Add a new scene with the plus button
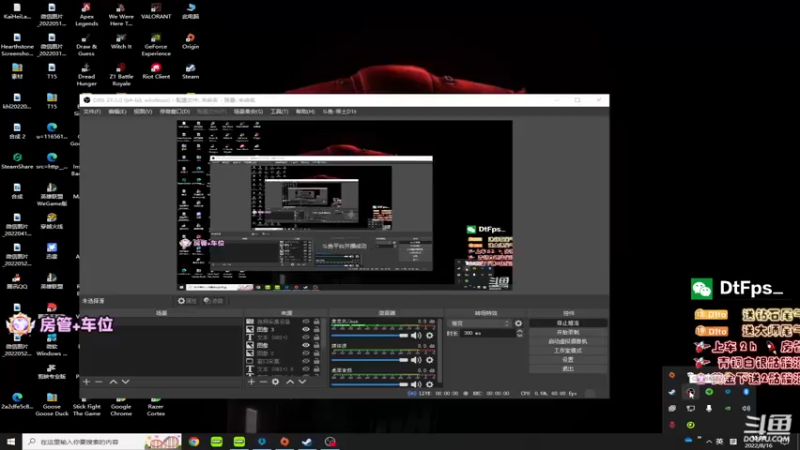Image resolution: width=800 pixels, height=450 pixels. coord(86,382)
